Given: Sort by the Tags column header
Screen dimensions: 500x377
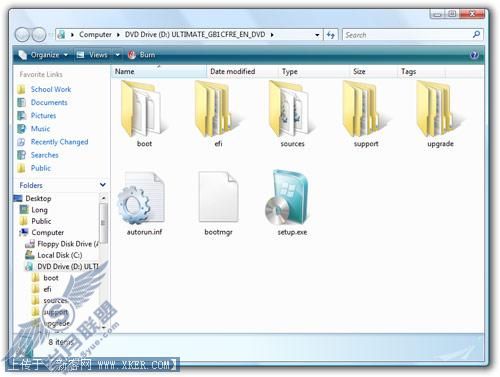Looking at the screenshot, I should coord(421,71).
